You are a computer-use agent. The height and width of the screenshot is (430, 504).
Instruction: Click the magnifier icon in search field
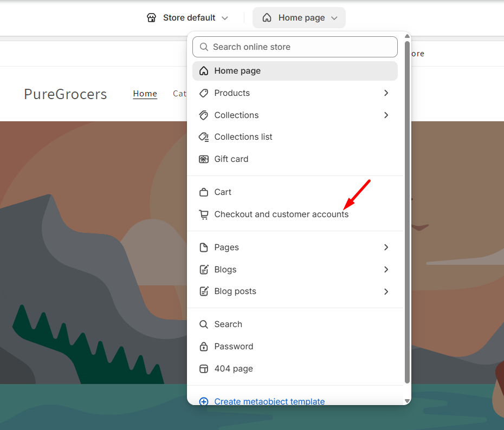pyautogui.click(x=204, y=47)
